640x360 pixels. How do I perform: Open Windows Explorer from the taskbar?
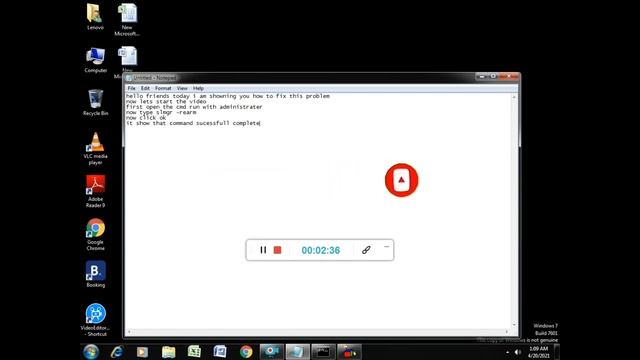click(x=168, y=351)
